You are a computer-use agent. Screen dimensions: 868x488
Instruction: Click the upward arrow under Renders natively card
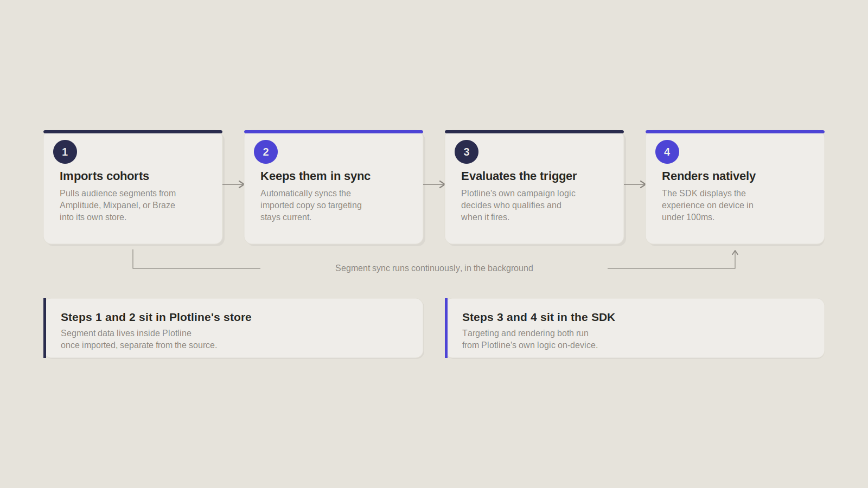pyautogui.click(x=735, y=254)
